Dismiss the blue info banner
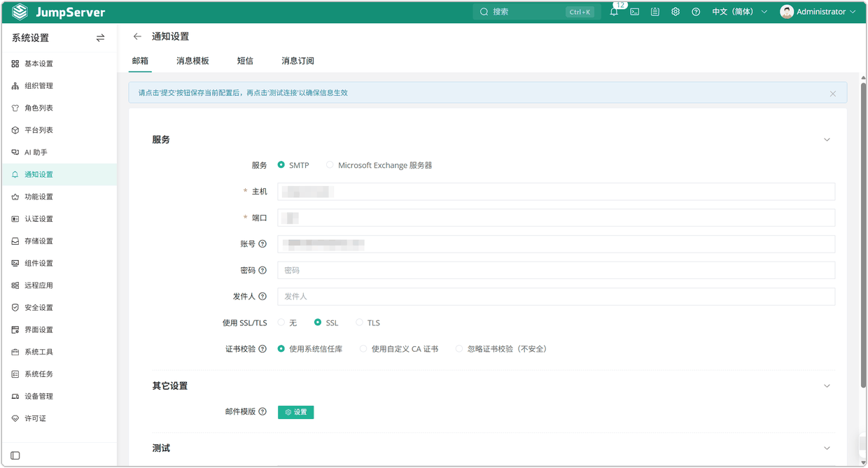 (832, 94)
